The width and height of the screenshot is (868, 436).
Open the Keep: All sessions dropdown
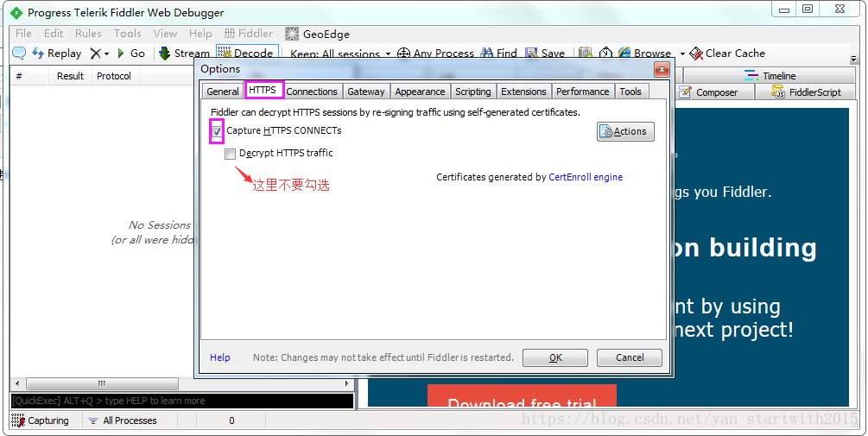click(x=340, y=54)
